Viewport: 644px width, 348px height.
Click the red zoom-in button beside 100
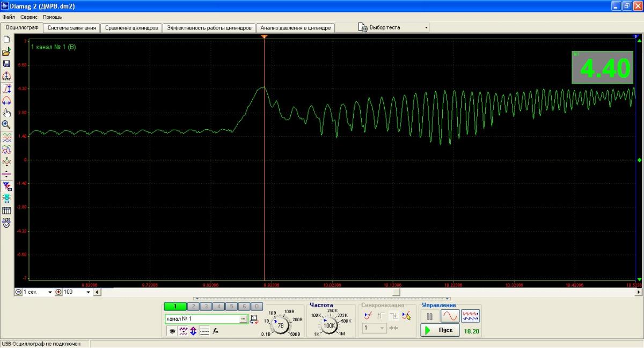(x=59, y=292)
